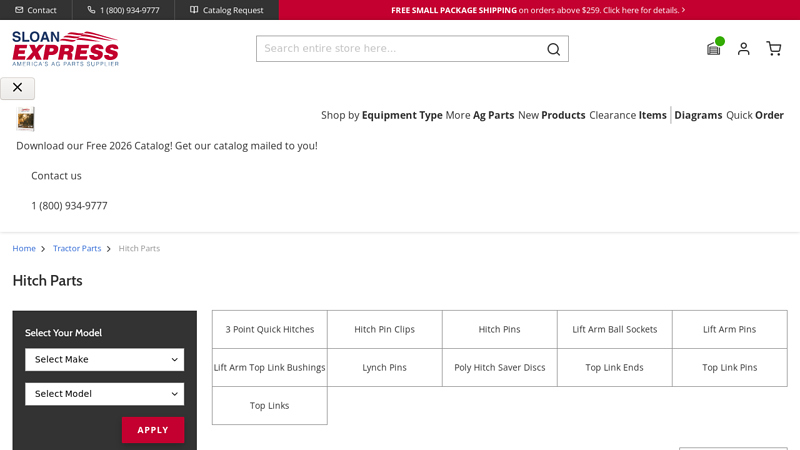The height and width of the screenshot is (450, 800).
Task: Open the user account icon
Action: (743, 48)
